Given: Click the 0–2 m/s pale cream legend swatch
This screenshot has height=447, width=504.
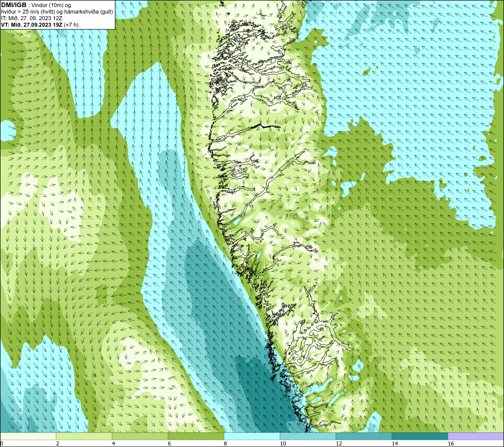Looking at the screenshot, I should click(28, 436).
